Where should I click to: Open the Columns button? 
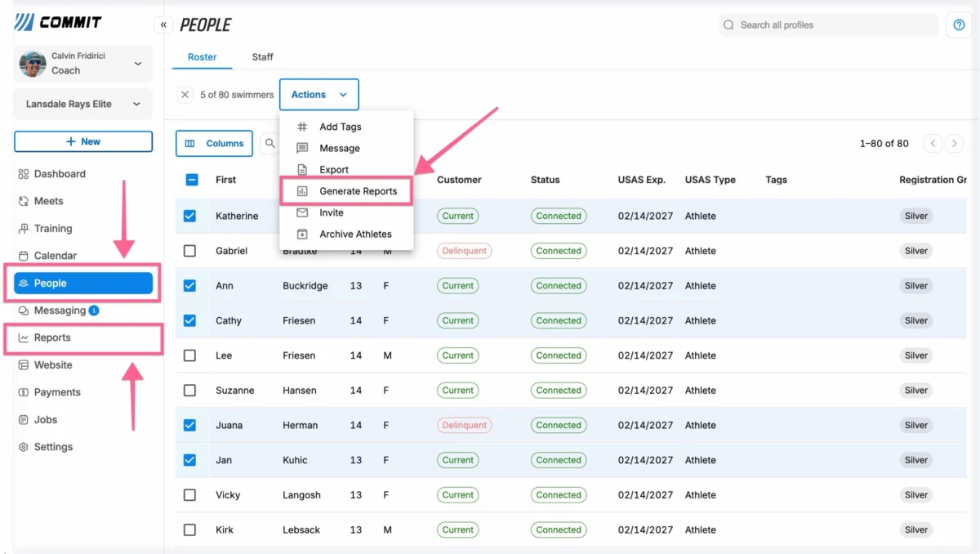point(215,143)
